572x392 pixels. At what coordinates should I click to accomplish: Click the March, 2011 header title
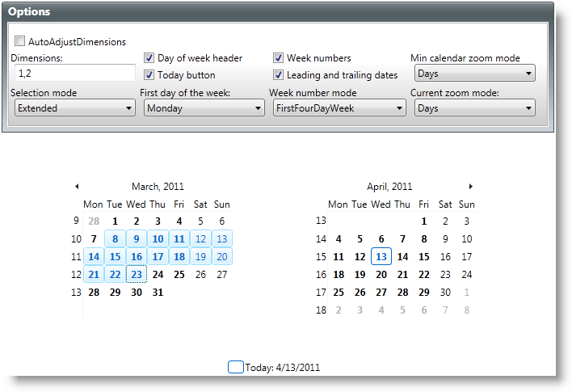coord(158,186)
